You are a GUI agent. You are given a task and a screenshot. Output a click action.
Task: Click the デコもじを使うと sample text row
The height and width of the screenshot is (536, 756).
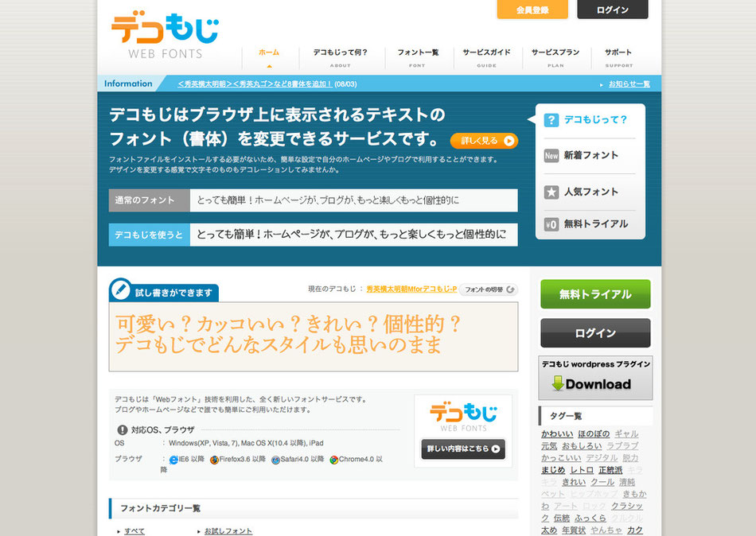coord(314,235)
